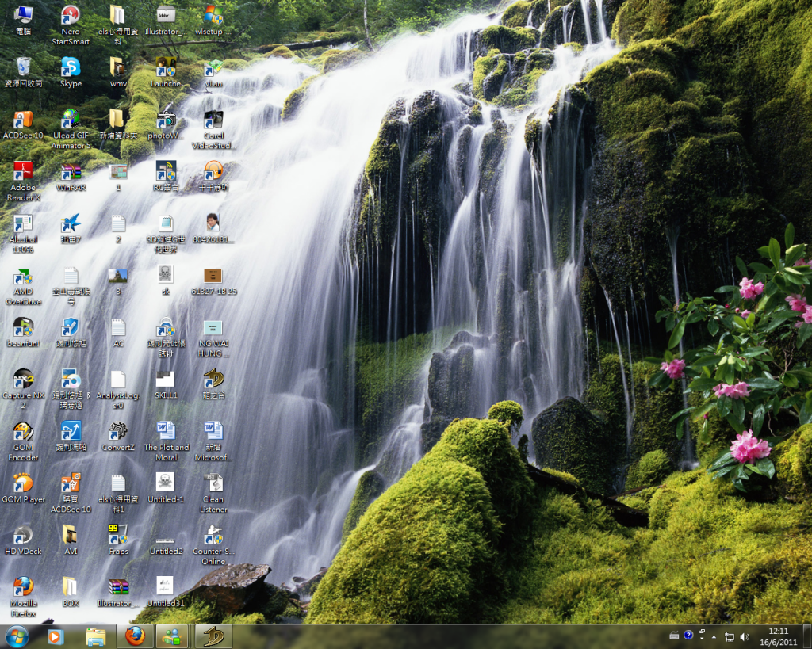Open Firefox from the taskbar
812x649 pixels.
click(x=135, y=636)
